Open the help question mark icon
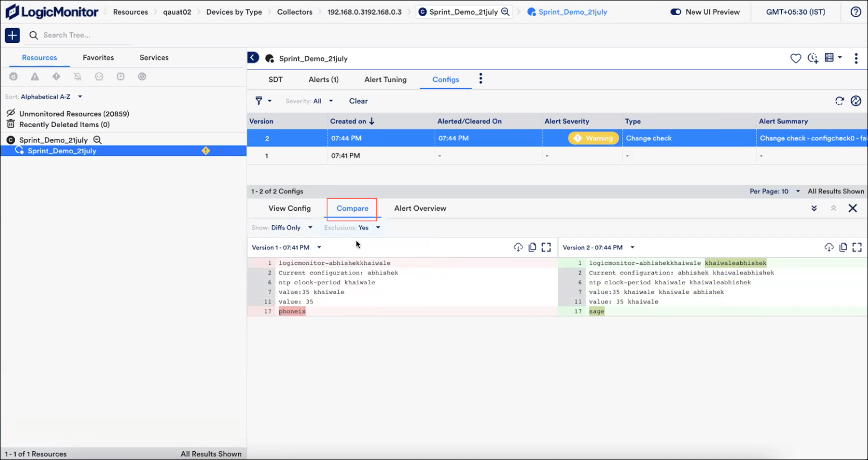The height and width of the screenshot is (460, 868). coord(855,11)
